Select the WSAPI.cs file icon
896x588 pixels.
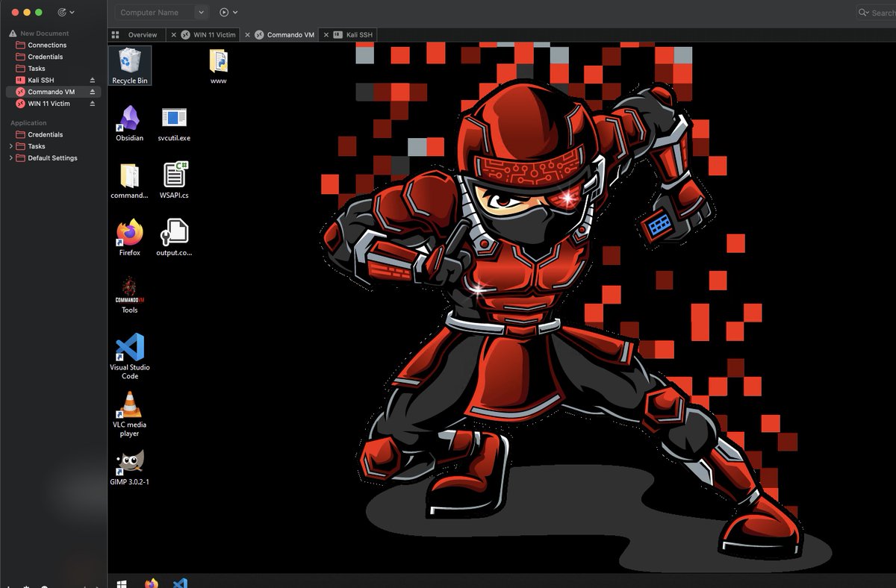point(174,181)
